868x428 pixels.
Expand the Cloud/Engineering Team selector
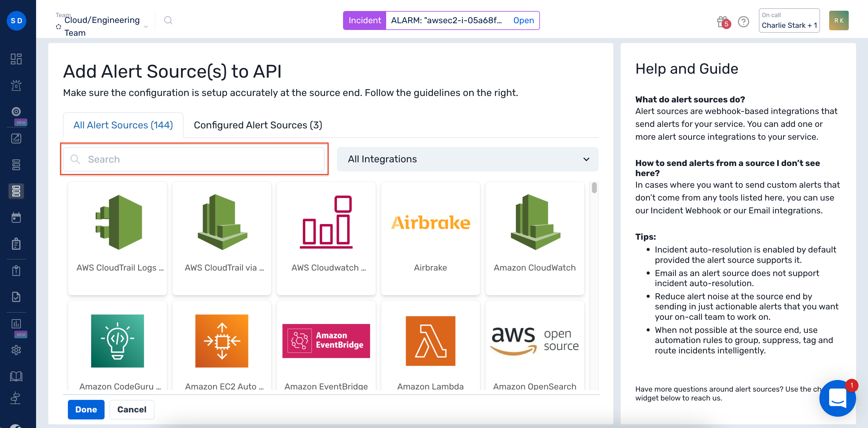tap(102, 26)
